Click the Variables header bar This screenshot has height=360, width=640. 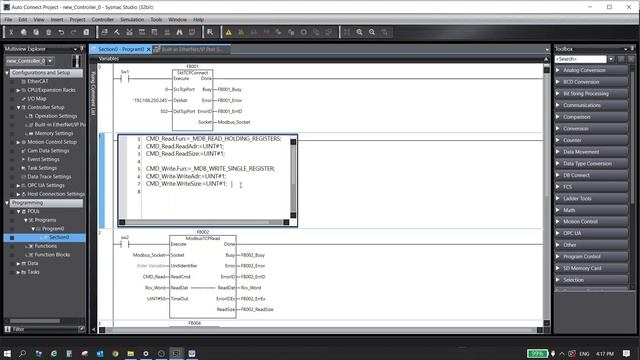coord(319,59)
